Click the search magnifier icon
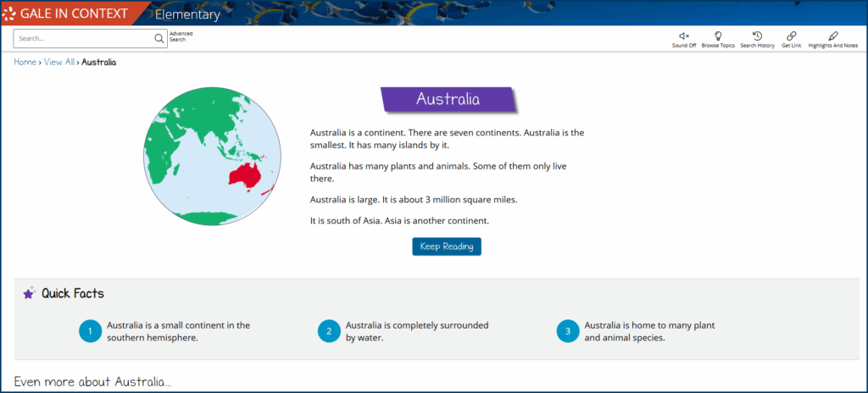868x393 pixels. (159, 39)
